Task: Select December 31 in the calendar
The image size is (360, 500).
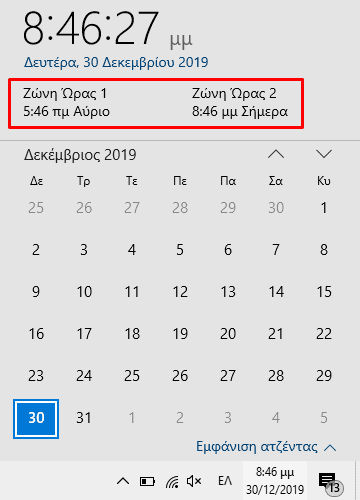Action: [x=84, y=418]
